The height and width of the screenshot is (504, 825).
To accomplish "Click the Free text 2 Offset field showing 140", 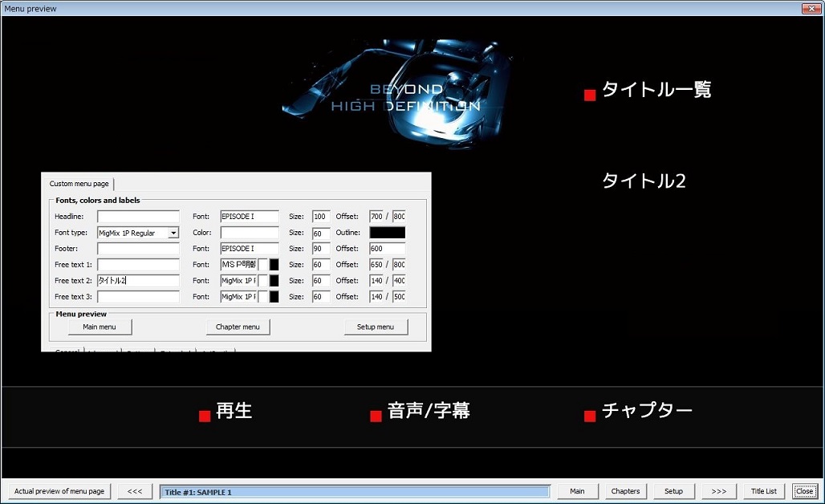I will coord(376,280).
